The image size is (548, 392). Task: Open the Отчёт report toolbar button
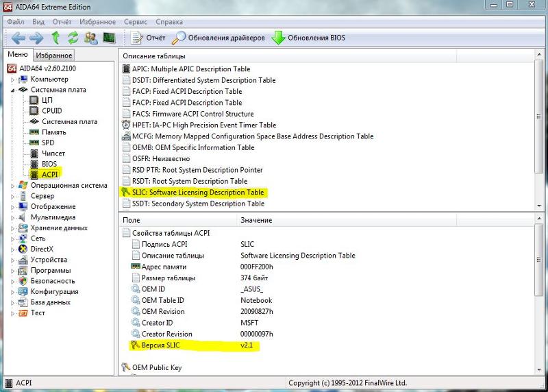point(147,38)
